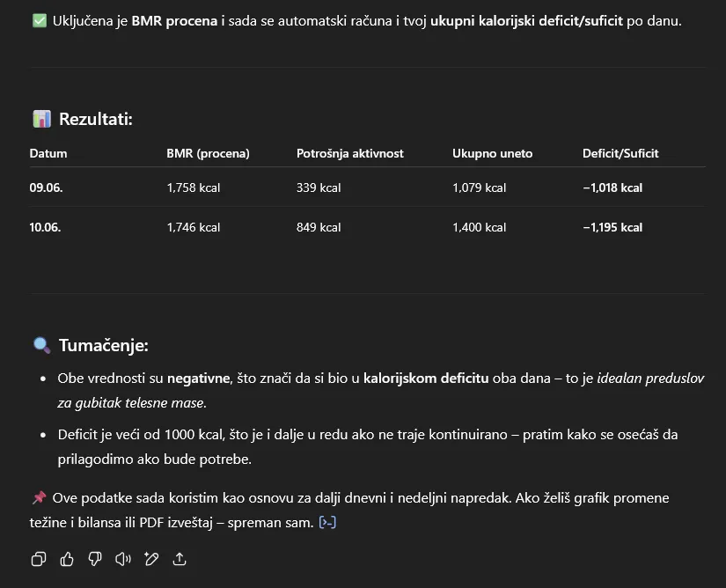Click the bold phrase kalorijskom deficitu

(426, 379)
